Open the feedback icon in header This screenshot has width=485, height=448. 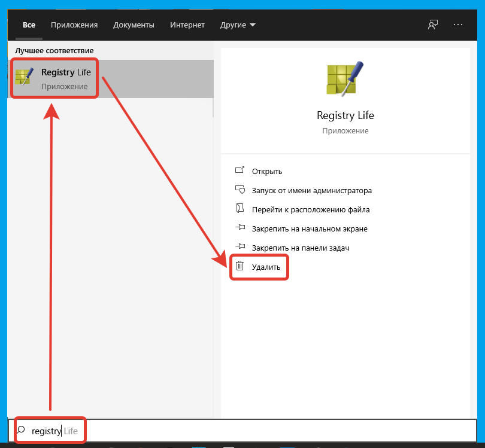(433, 25)
